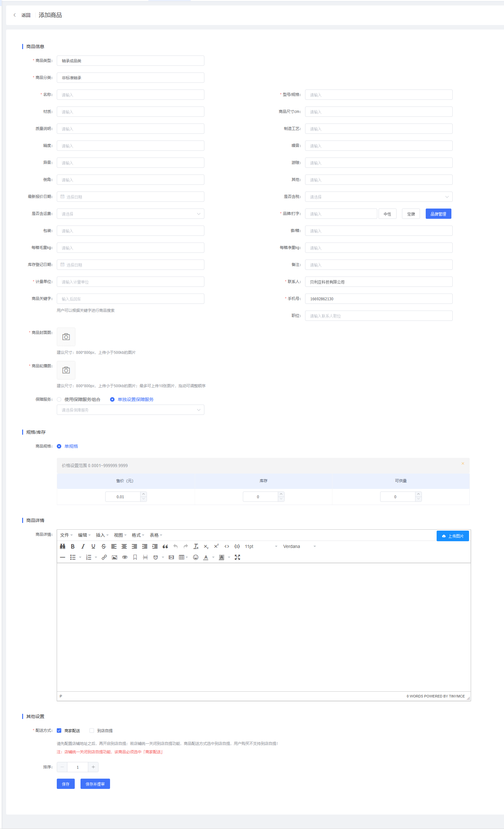The image size is (504, 829).
Task: Click the 品牌管理 button
Action: coord(438,214)
